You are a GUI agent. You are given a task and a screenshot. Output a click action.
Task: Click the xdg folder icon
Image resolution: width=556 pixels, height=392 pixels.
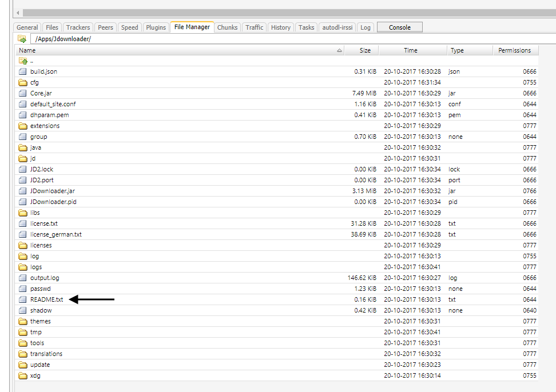tap(23, 375)
